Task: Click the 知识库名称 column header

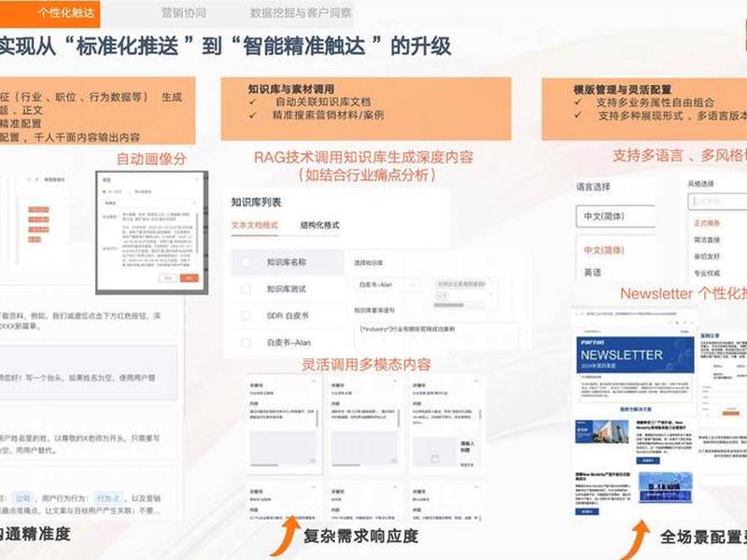Action: (x=287, y=262)
